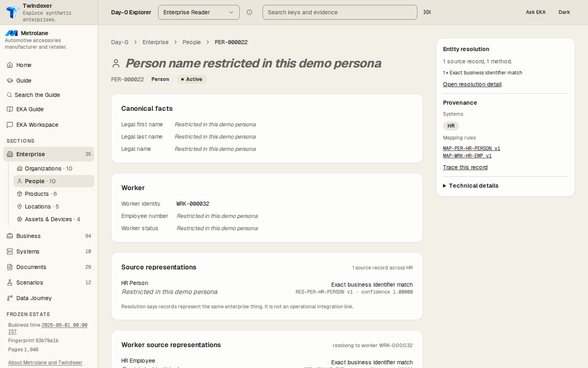Open the Data Journey section
The height and width of the screenshot is (368, 588).
tap(49, 298)
